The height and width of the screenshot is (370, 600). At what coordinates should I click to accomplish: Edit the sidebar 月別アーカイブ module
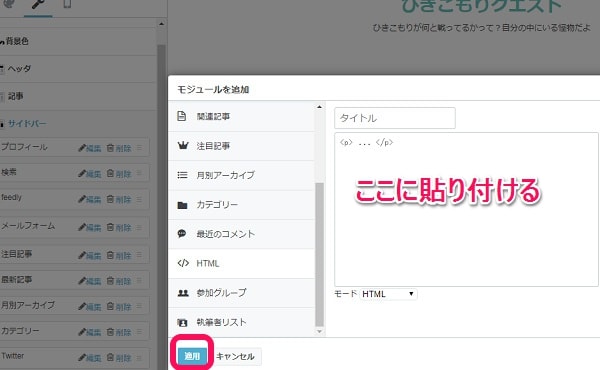pyautogui.click(x=90, y=306)
